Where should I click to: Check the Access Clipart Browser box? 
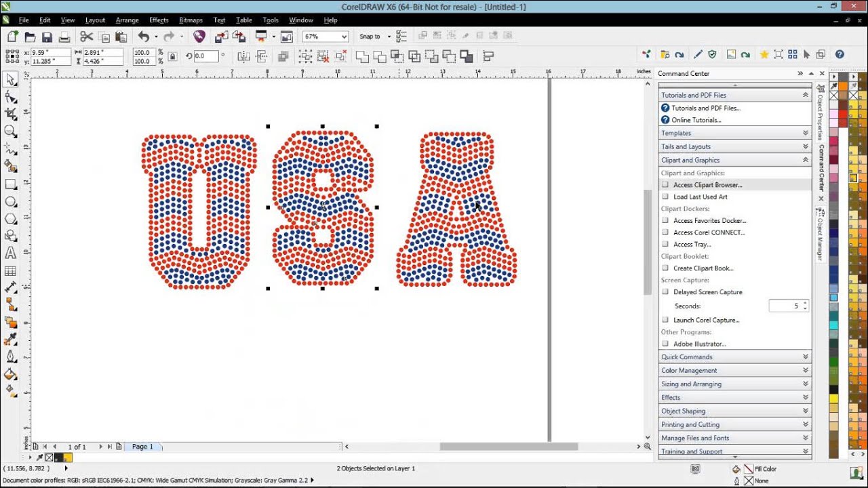pyautogui.click(x=665, y=184)
